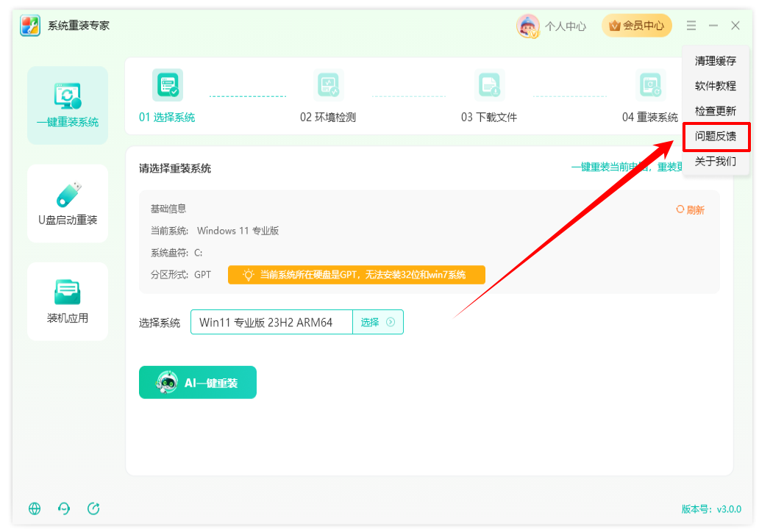Click the 系统重装专家 app logo icon
Screen dimensions: 759x532
30,26
